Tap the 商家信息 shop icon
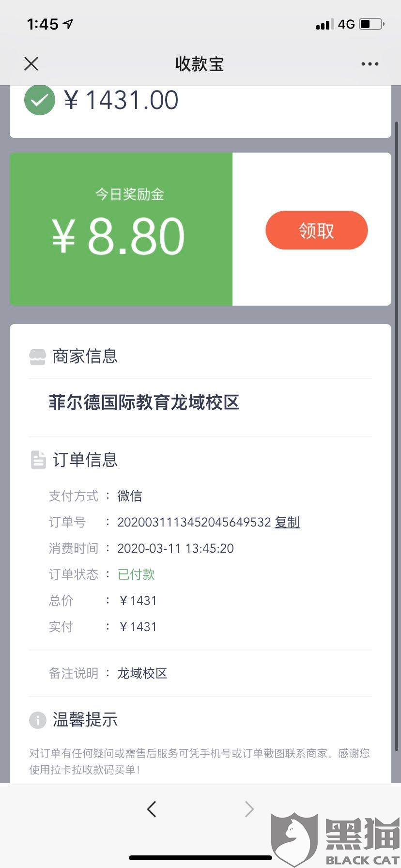 [38, 356]
